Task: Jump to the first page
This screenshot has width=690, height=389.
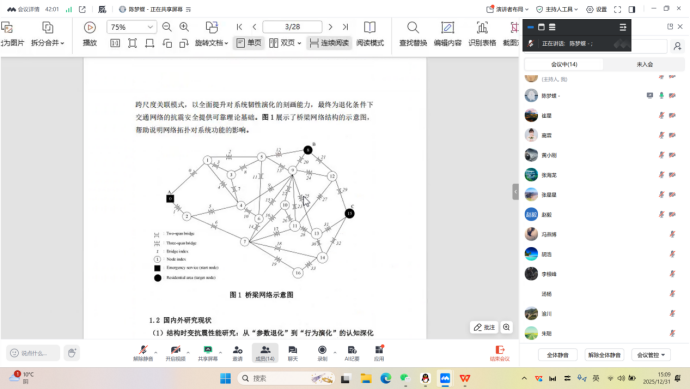Action: pos(239,27)
